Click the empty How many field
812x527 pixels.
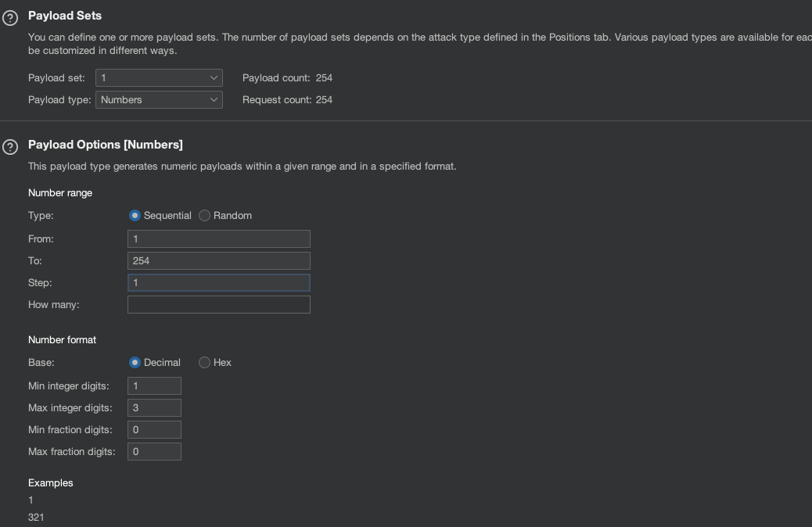click(218, 305)
